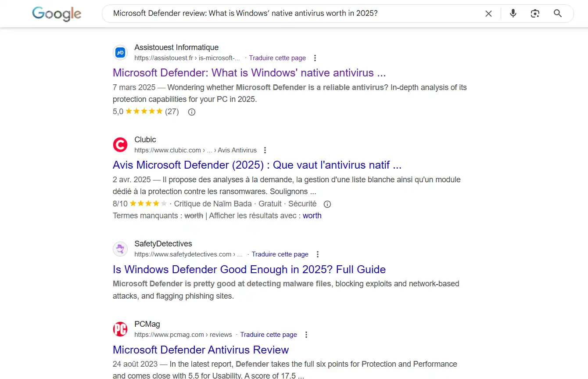The image size is (588, 379).
Task: Open Google Lens image search
Action: point(535,14)
